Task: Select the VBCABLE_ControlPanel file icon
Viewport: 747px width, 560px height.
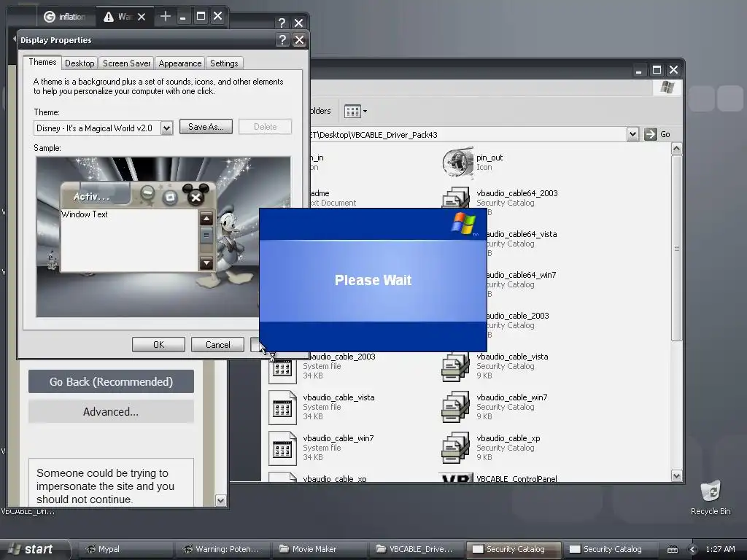Action: coord(456,478)
